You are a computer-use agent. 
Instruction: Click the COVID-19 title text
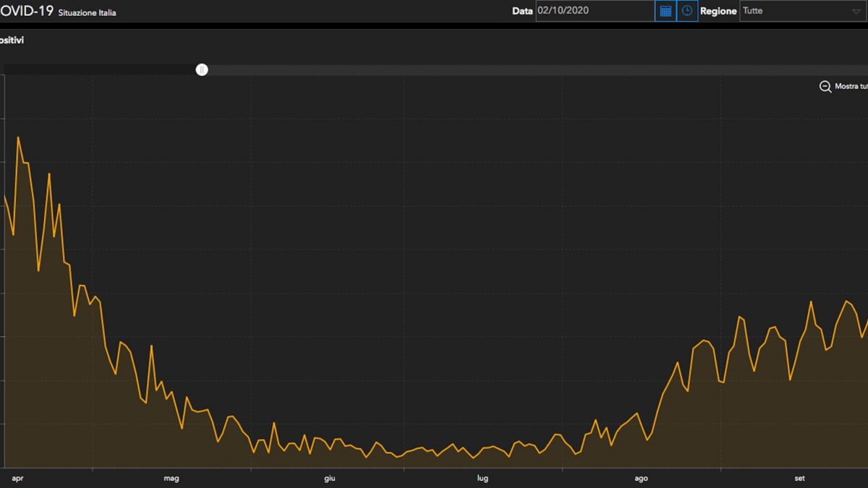tap(27, 11)
